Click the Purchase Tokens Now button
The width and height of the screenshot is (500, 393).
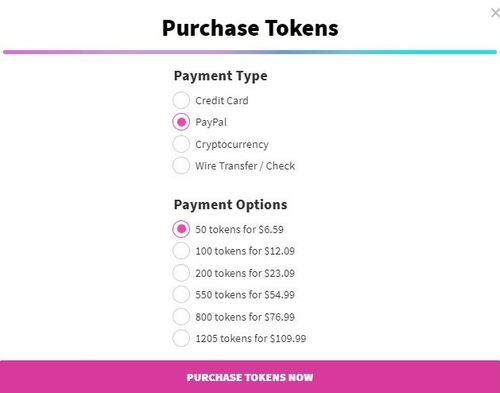pyautogui.click(x=250, y=377)
